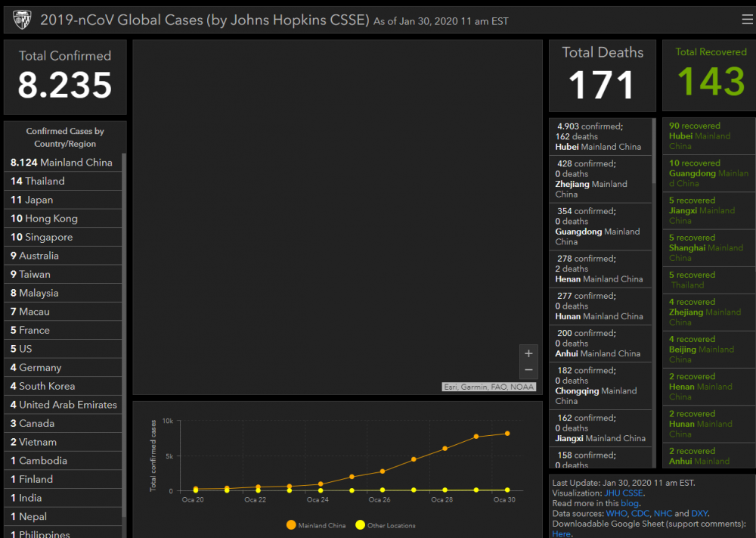
Task: Select Shanghai 5 recovered entry
Action: [x=709, y=247]
